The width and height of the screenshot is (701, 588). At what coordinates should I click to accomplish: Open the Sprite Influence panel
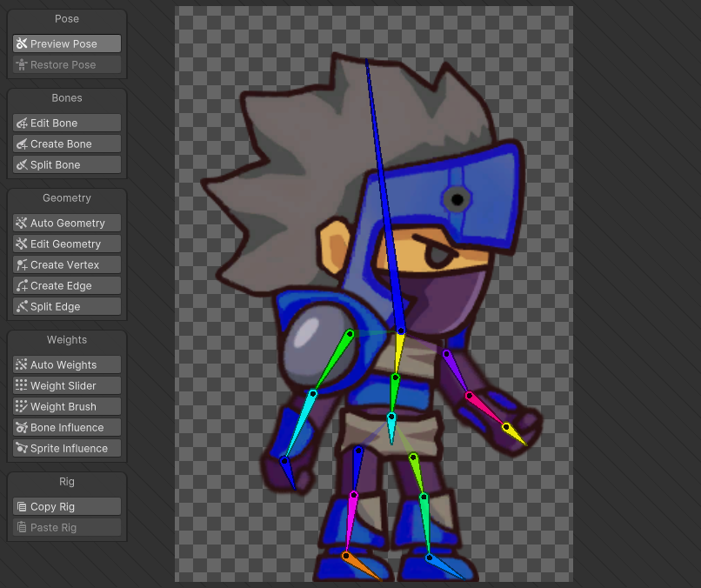(66, 449)
